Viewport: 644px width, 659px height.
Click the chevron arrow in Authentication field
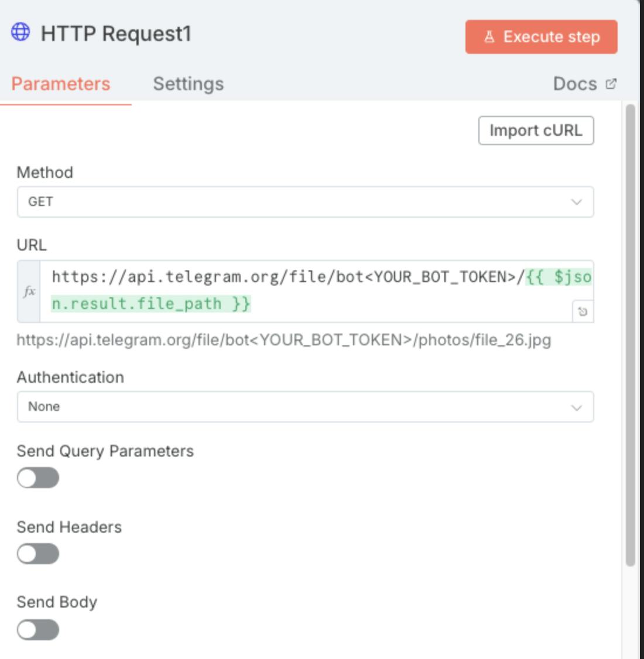[577, 407]
